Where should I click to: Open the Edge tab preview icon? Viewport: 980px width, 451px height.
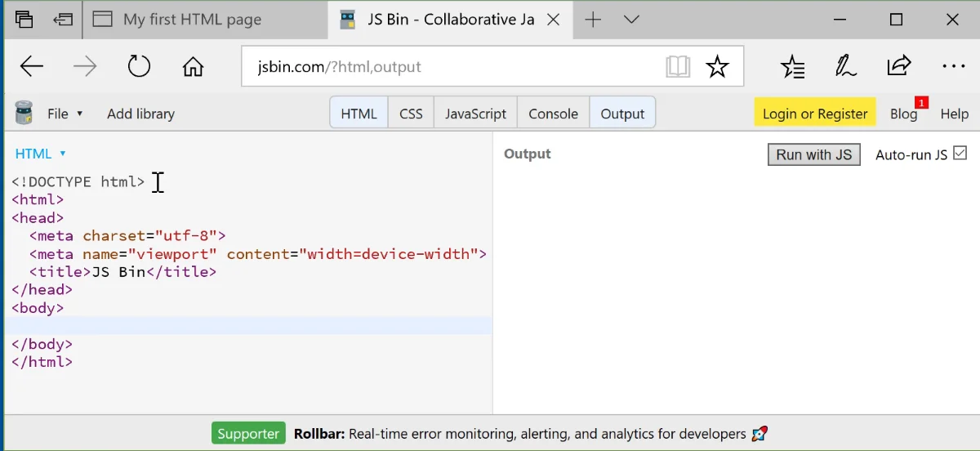pos(24,19)
